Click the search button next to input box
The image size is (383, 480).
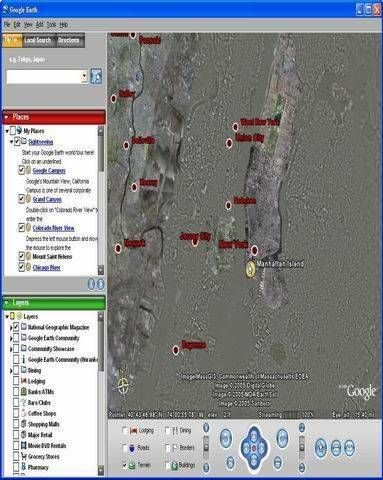click(x=96, y=77)
